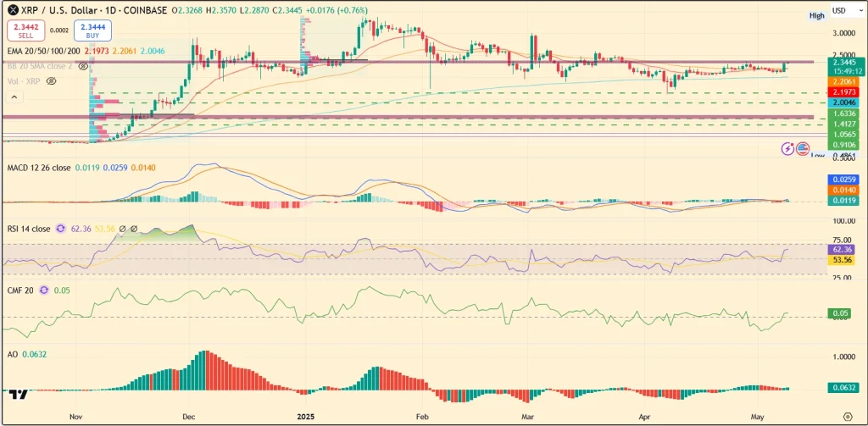Click the blue EMA value 2.0046 in legend
868x426 pixels.
point(152,51)
